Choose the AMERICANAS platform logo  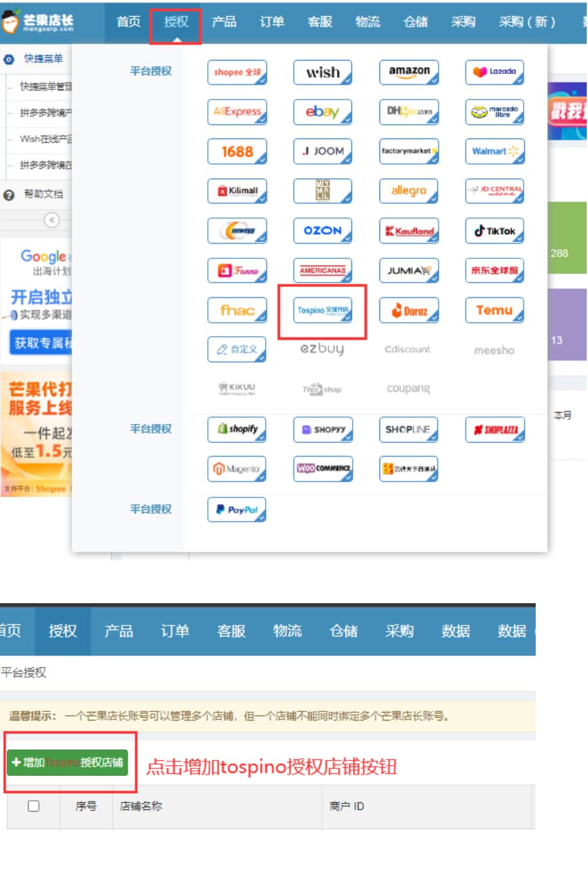click(x=323, y=270)
